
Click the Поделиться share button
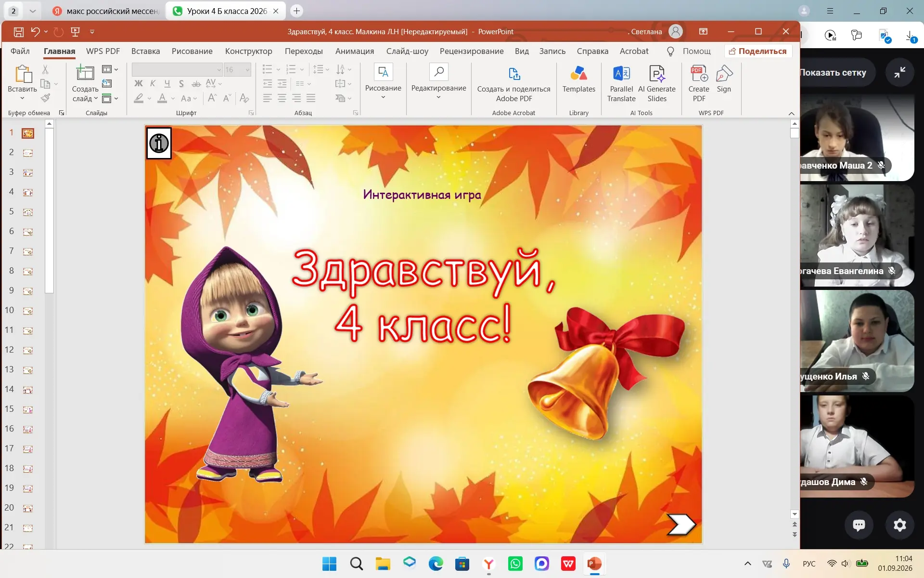point(758,51)
